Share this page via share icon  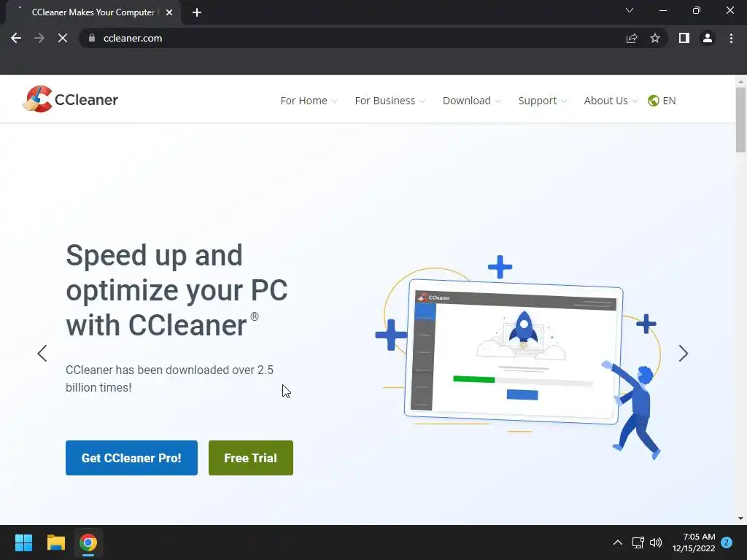point(632,38)
